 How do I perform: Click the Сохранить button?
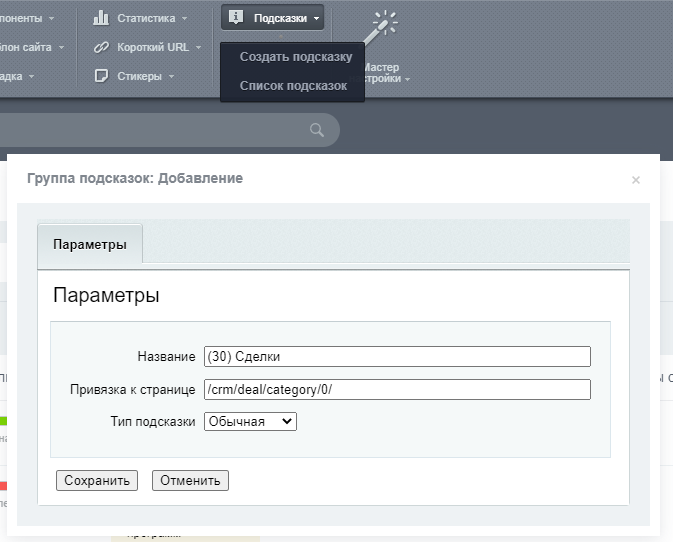[x=97, y=480]
